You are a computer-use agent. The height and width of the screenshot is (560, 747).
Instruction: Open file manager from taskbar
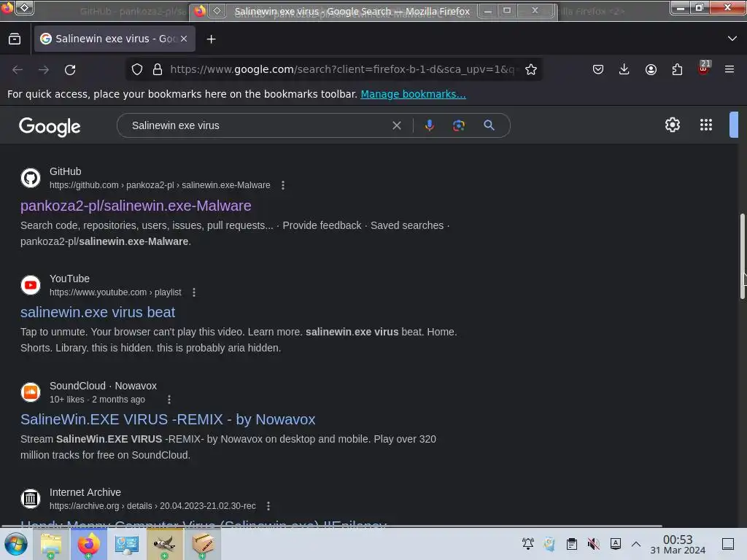pos(50,544)
